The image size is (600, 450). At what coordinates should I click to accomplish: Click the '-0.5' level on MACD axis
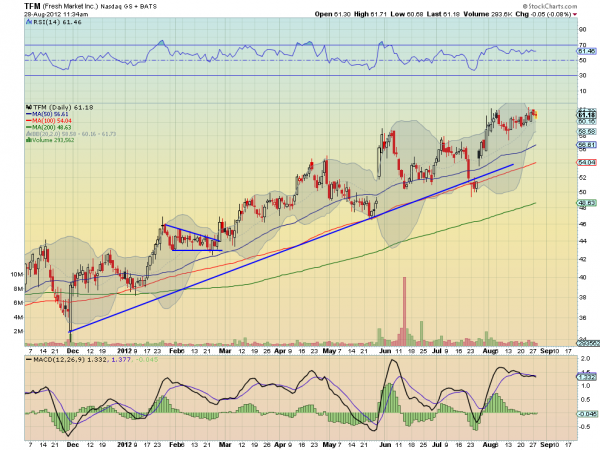[x=585, y=427]
